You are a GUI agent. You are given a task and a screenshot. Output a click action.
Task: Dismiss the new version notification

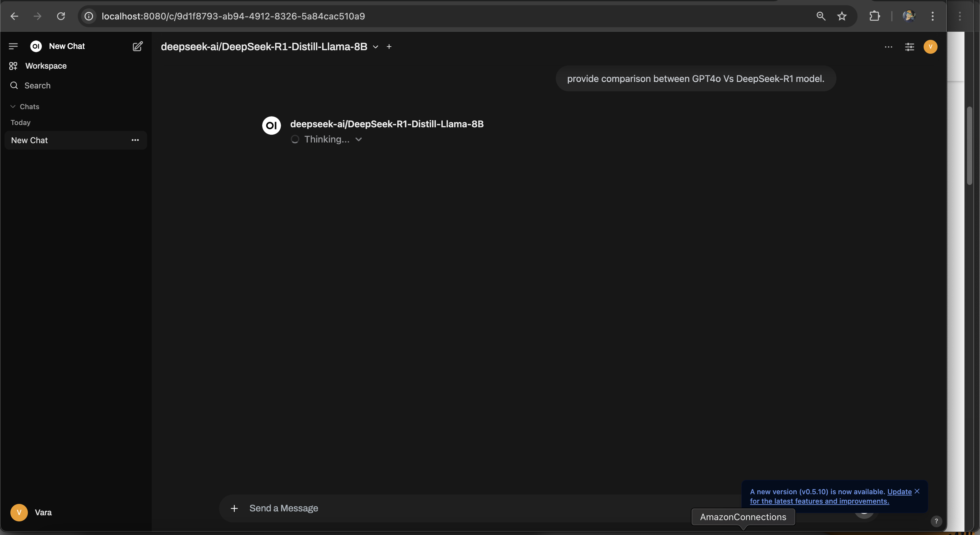pyautogui.click(x=917, y=491)
